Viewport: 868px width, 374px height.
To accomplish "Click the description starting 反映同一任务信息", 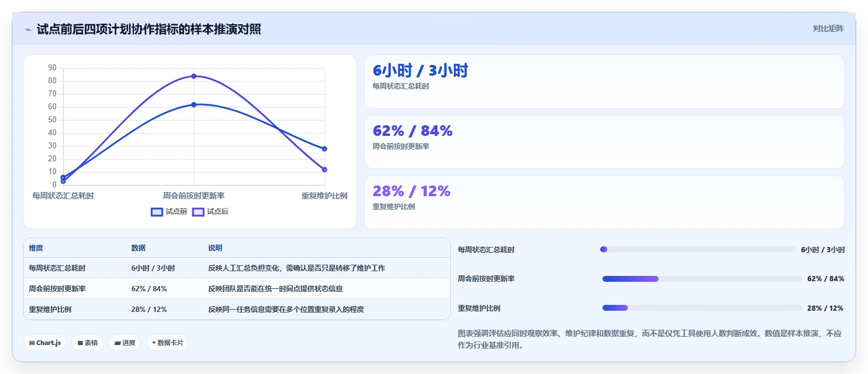I will 286,310.
